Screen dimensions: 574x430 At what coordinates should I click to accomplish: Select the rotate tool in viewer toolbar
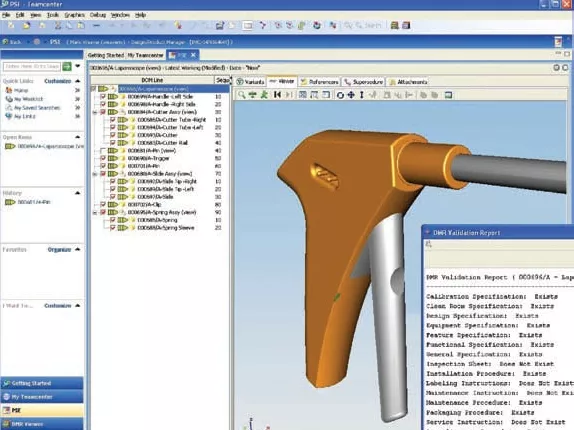click(x=340, y=95)
